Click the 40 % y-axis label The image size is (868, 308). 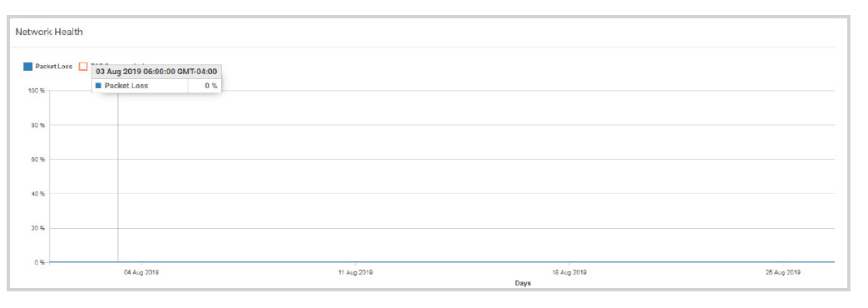[x=38, y=194]
